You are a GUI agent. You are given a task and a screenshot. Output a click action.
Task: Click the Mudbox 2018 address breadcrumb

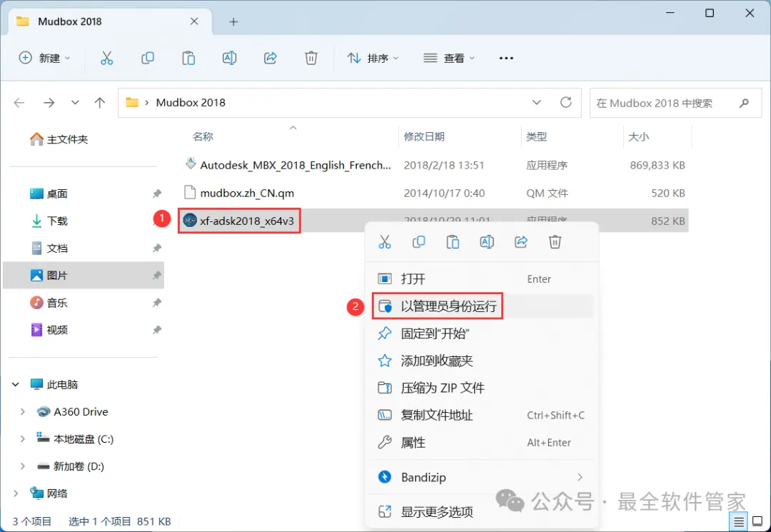(x=191, y=102)
